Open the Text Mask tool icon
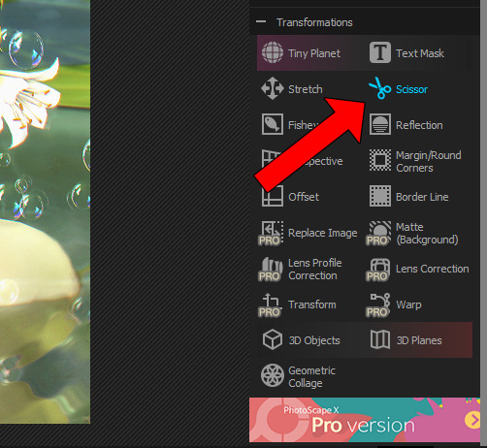 tap(380, 52)
